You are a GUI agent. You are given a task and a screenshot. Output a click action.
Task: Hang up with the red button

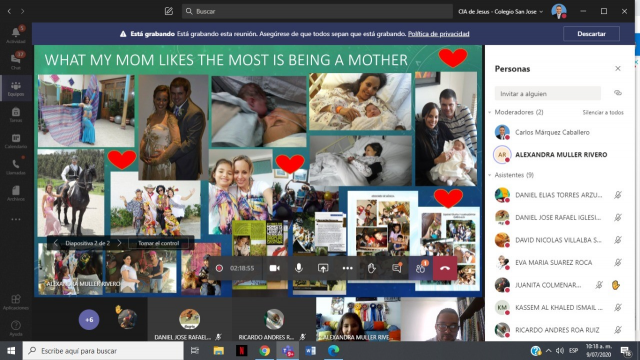(445, 268)
